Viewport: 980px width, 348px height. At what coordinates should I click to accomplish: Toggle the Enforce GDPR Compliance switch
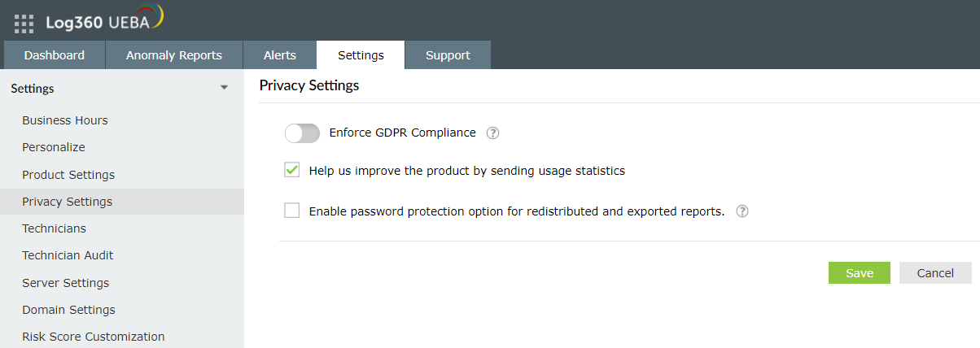tap(302, 133)
